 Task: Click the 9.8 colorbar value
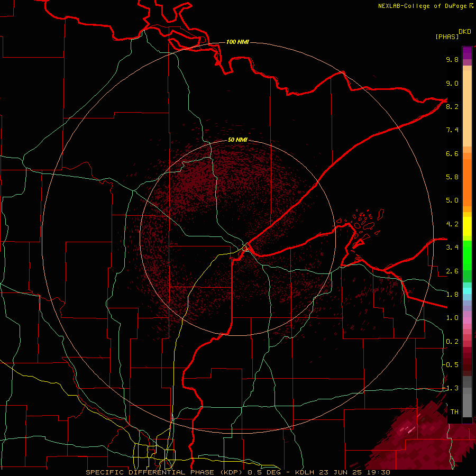452,59
